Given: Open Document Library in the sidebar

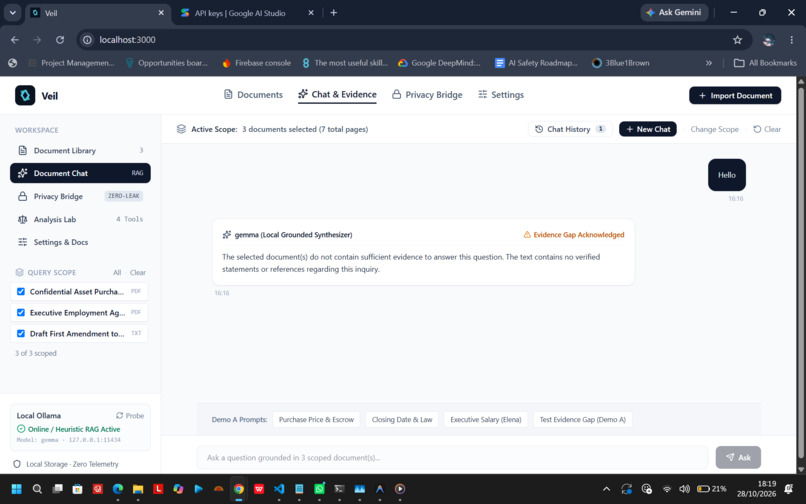Looking at the screenshot, I should pos(80,151).
